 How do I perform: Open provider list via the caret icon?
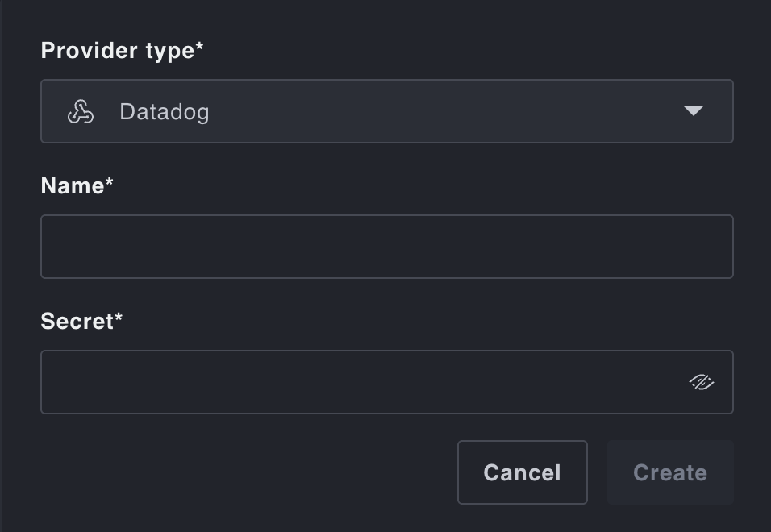[693, 111]
